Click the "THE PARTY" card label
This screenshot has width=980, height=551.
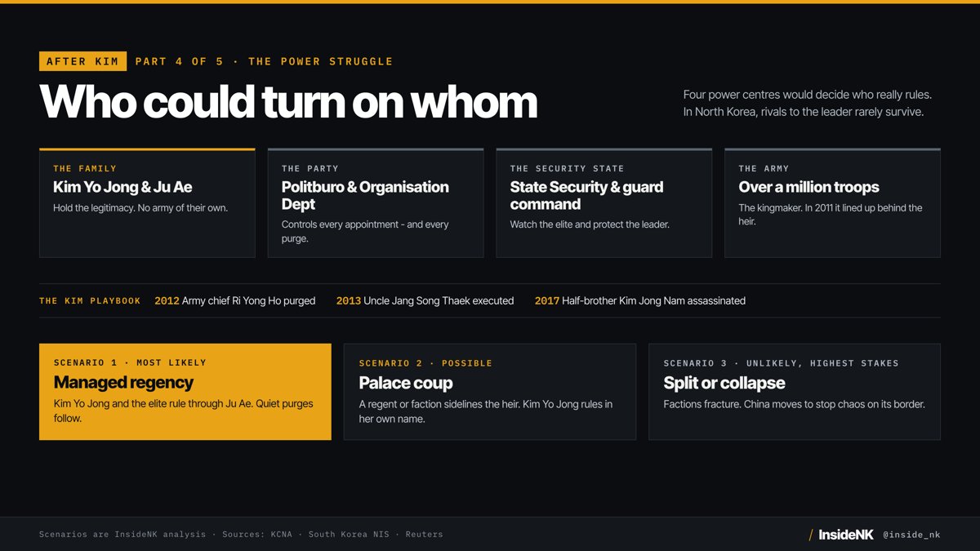coord(310,168)
